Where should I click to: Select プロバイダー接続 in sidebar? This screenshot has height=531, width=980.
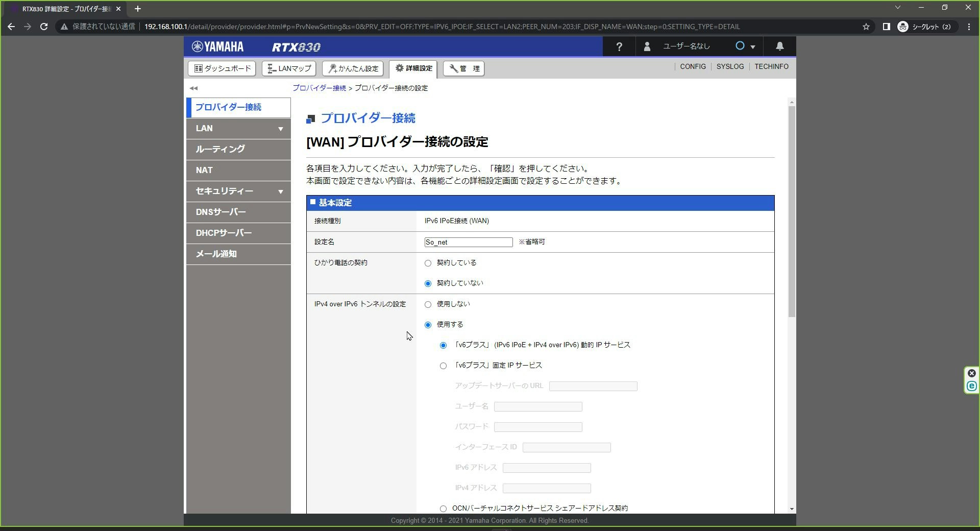238,107
